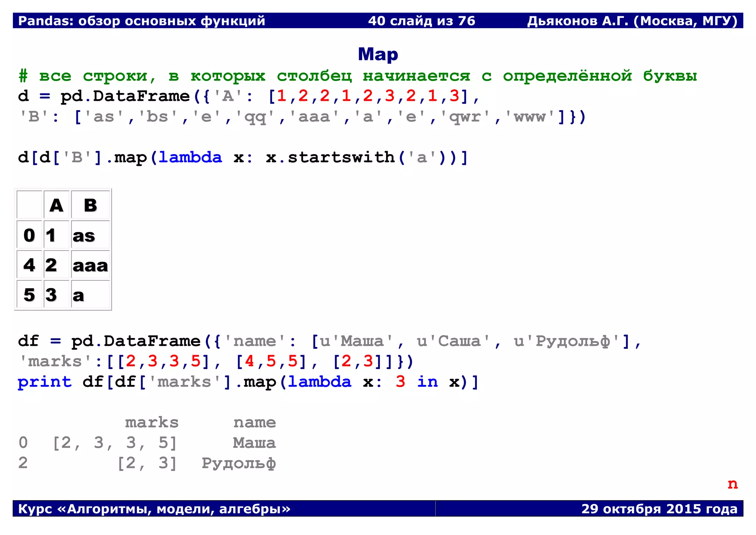
Task: Click column header 'A' in the table
Action: [x=56, y=205]
